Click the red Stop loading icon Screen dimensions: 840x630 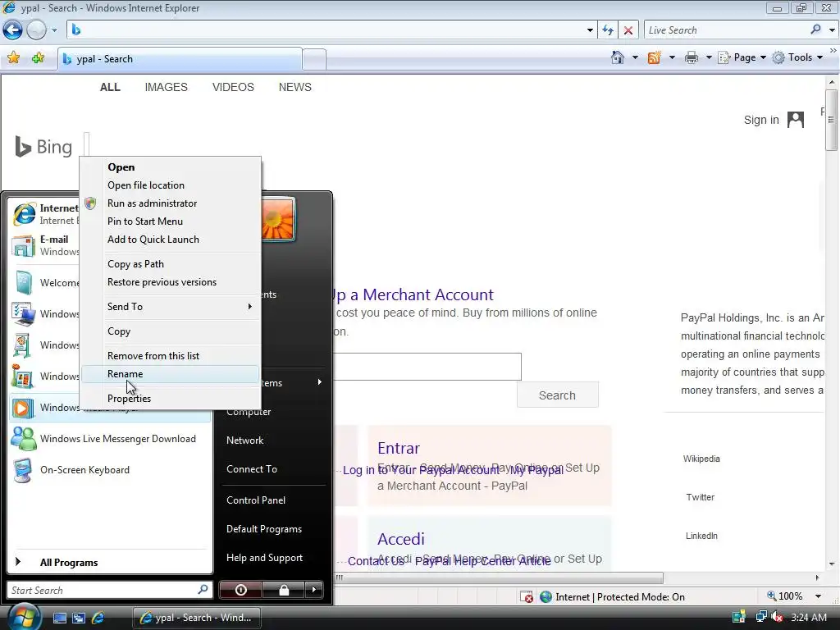click(x=628, y=30)
